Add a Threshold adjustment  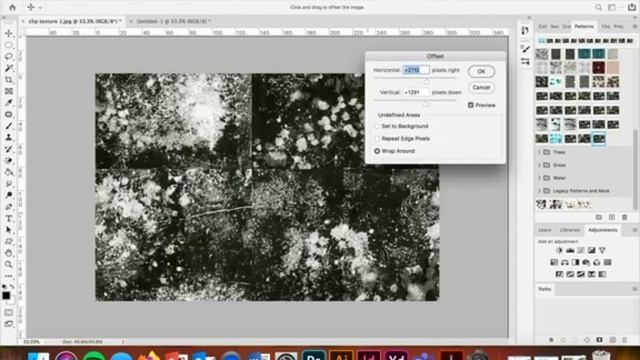pos(581,274)
